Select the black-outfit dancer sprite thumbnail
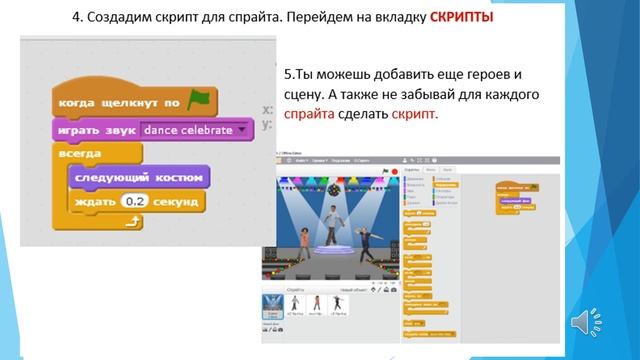This screenshot has height=360, width=640. [338, 305]
